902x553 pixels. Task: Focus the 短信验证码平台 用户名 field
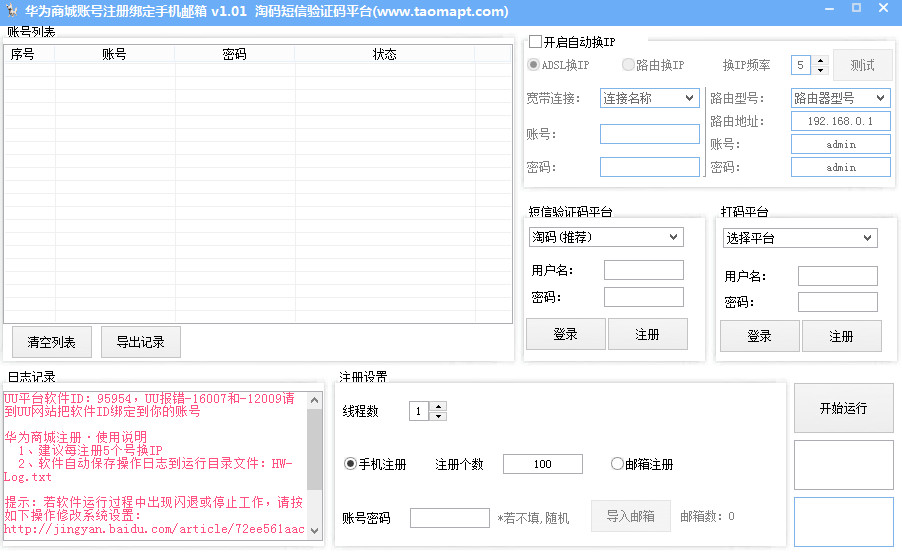(644, 270)
